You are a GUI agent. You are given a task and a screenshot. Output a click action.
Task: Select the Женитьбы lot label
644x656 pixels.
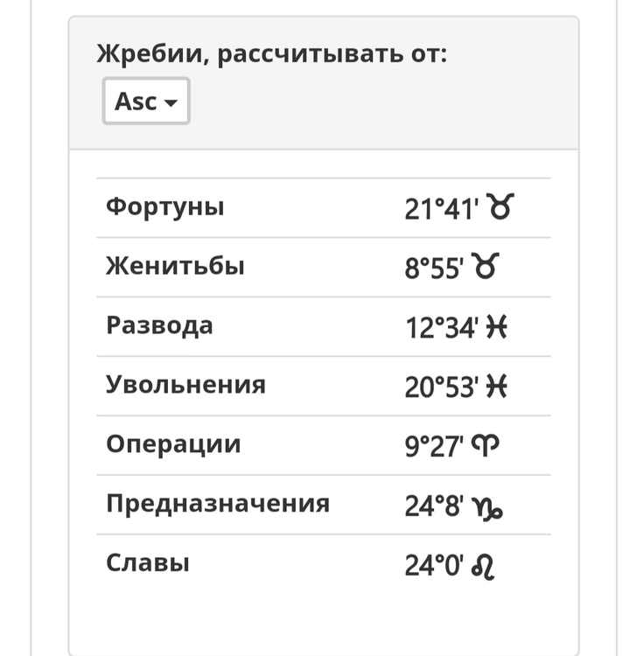pyautogui.click(x=175, y=266)
